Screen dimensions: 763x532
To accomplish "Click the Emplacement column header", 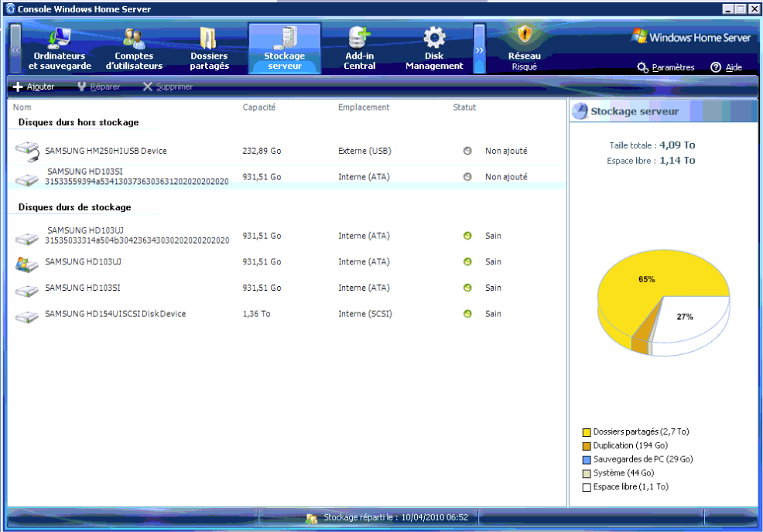I will pyautogui.click(x=364, y=107).
